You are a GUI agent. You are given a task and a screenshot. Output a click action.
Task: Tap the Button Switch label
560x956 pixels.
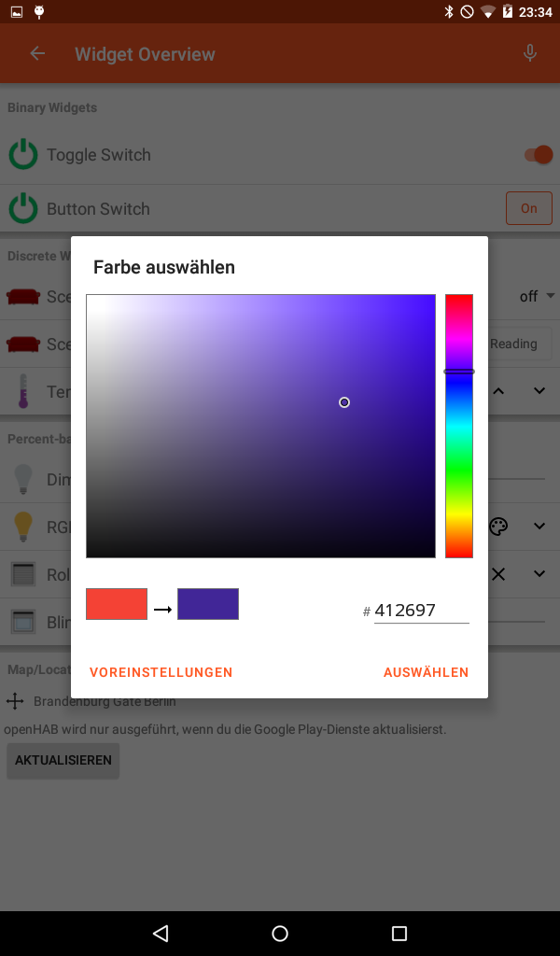98,208
